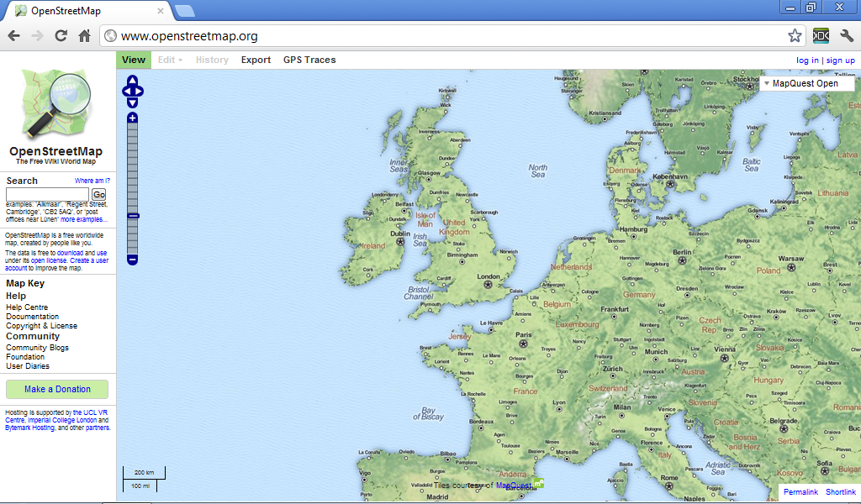
Task: Open Imperial College London link
Action: coord(62,420)
